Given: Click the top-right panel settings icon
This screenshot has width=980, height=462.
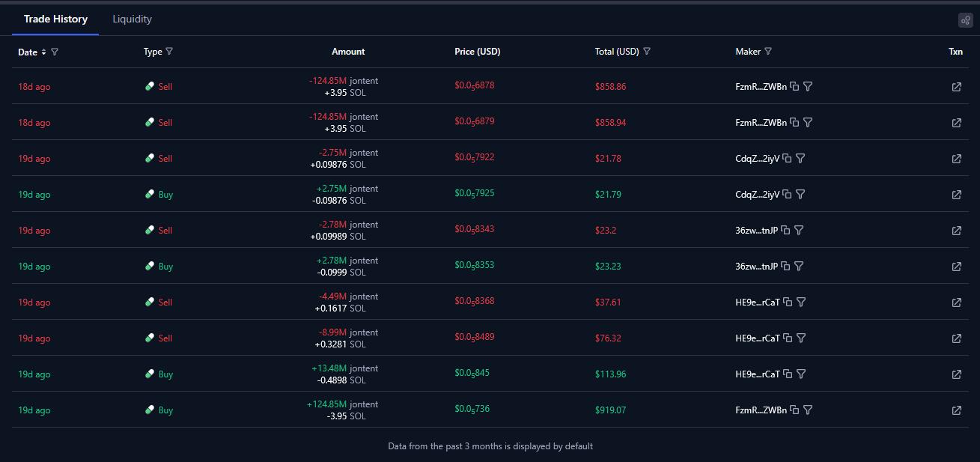Looking at the screenshot, I should pyautogui.click(x=965, y=20).
